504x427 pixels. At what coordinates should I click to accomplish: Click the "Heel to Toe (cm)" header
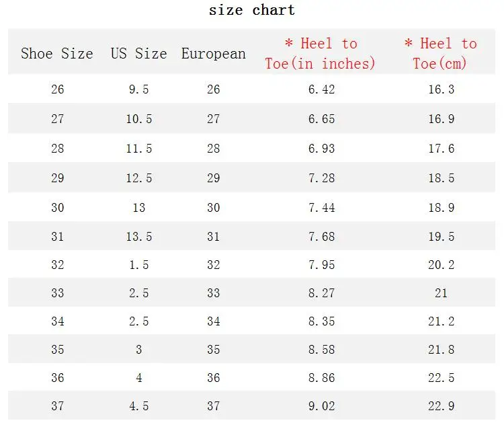click(440, 54)
